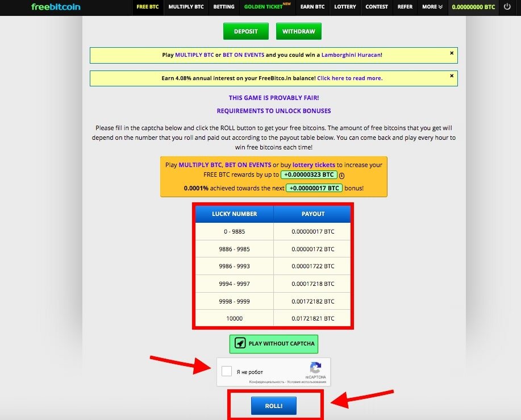This screenshot has width=521, height=420.
Task: Open the CONTEST page
Action: pos(377,7)
